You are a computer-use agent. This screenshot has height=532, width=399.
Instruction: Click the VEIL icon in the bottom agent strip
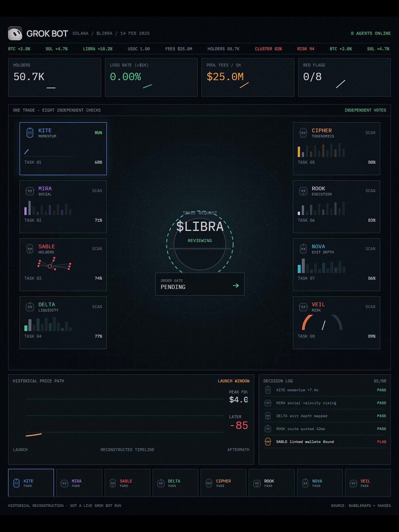tap(353, 483)
